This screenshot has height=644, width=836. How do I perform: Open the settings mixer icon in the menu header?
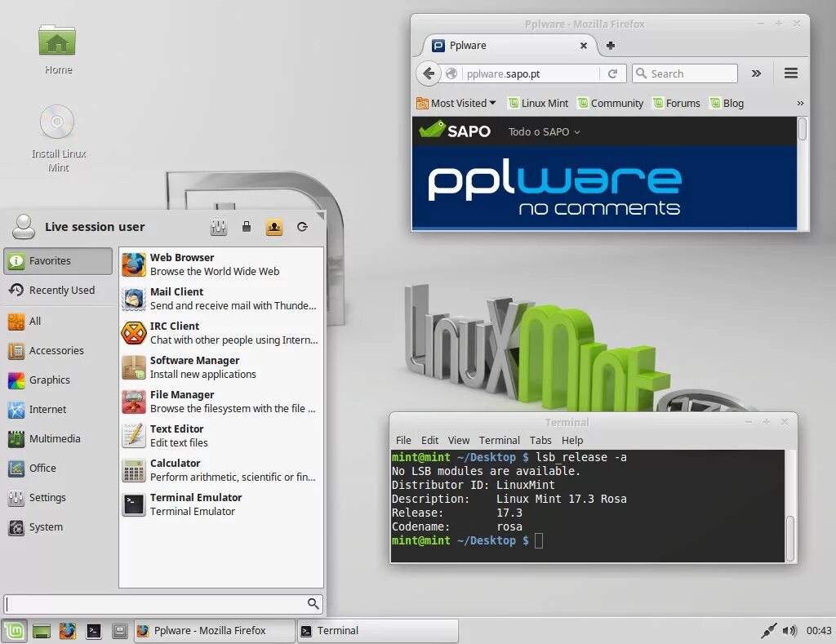tap(219, 227)
